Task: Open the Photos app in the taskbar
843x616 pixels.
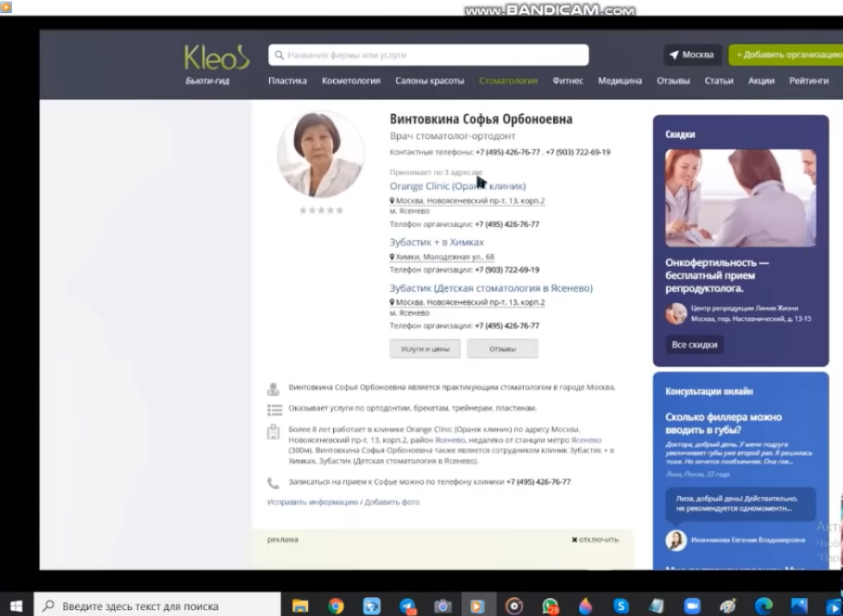Action: 799,607
